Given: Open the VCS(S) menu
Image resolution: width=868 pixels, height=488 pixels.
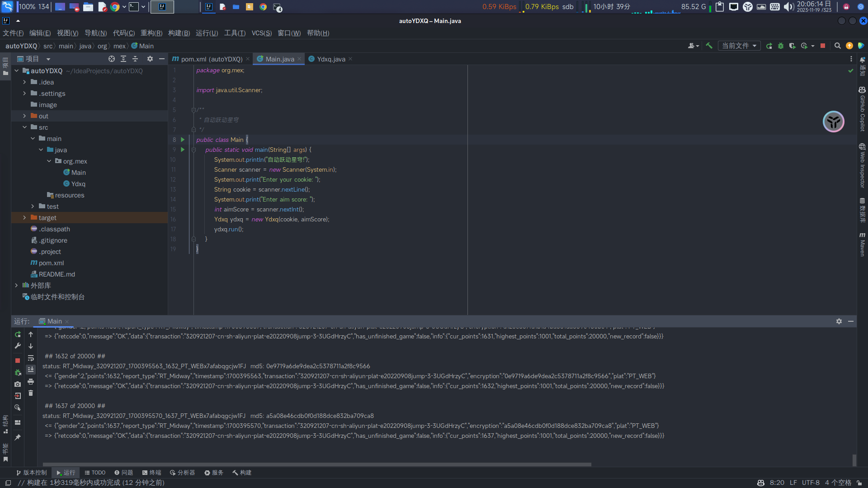Looking at the screenshot, I should pos(262,33).
